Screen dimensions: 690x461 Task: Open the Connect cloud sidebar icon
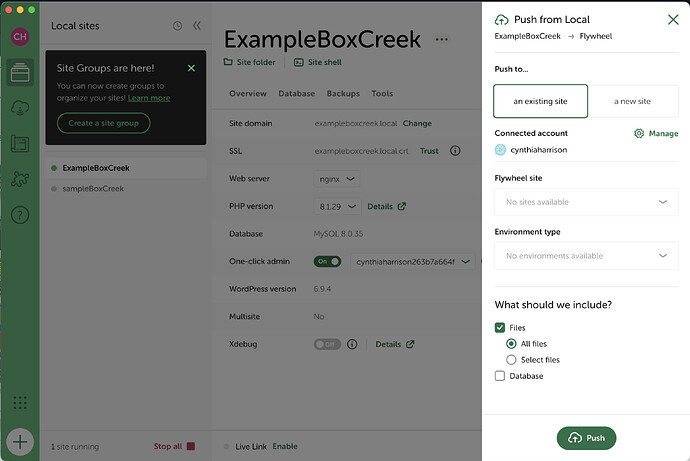point(20,108)
